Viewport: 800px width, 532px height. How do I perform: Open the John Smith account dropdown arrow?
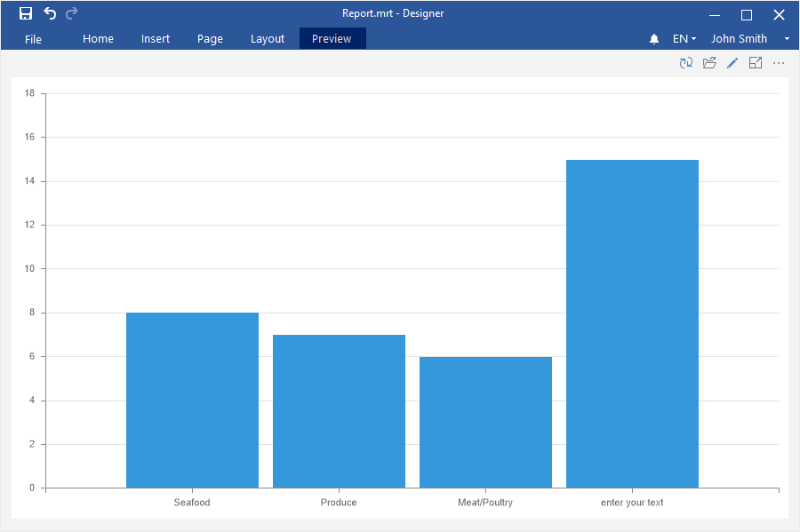click(787, 39)
